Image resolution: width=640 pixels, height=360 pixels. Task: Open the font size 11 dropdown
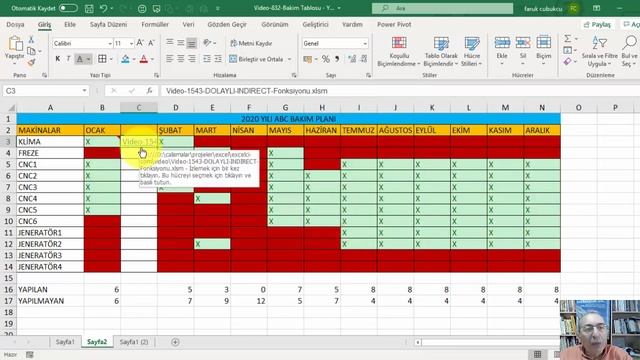click(x=131, y=43)
